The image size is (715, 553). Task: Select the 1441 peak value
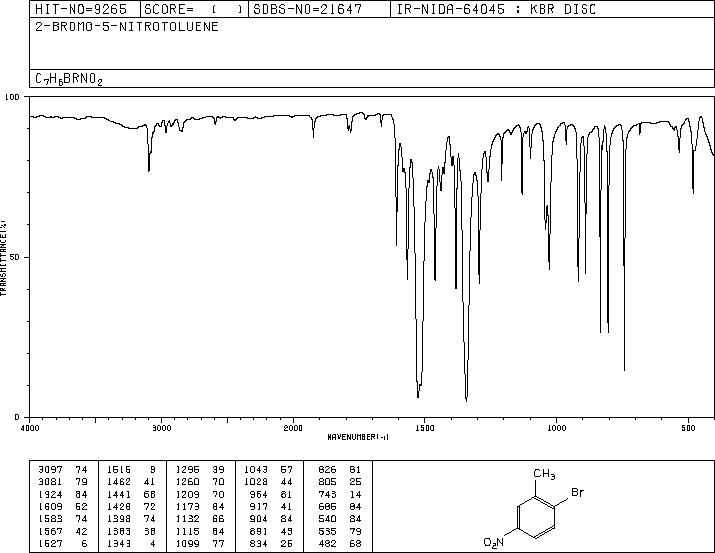(x=119, y=494)
